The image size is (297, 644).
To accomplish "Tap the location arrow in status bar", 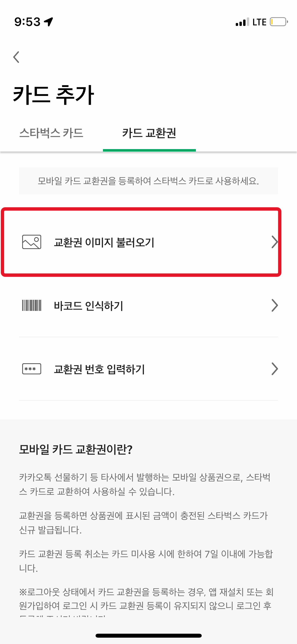I will pos(49,22).
